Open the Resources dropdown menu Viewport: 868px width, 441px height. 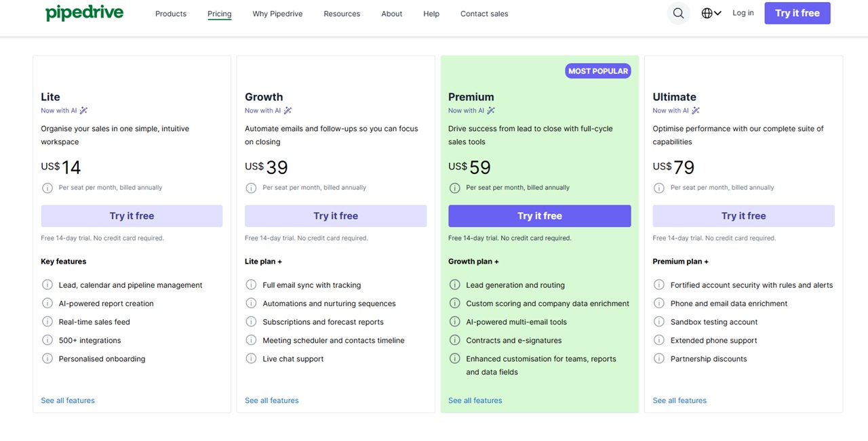point(341,14)
